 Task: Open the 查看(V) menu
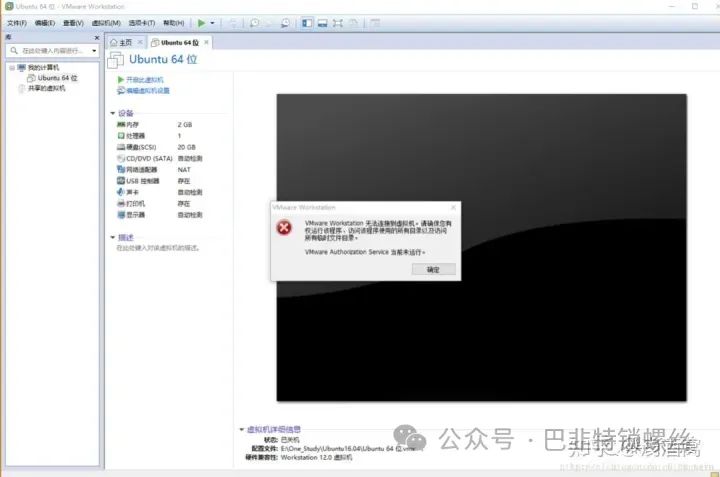tap(73, 23)
